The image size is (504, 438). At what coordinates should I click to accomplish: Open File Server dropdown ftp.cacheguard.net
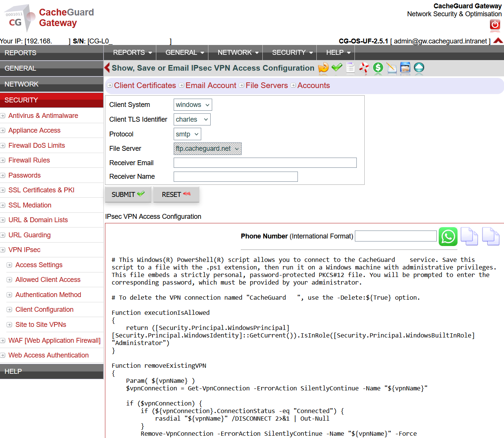coord(207,149)
